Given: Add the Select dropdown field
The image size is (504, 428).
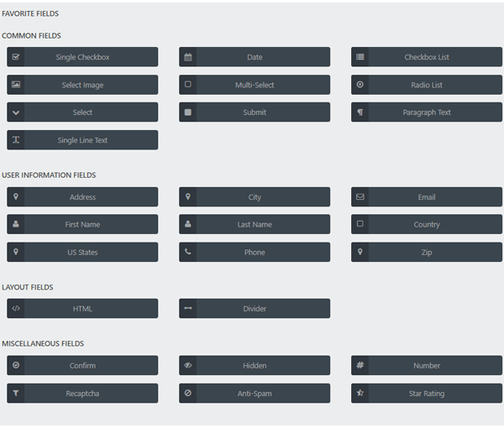Looking at the screenshot, I should pos(82,112).
